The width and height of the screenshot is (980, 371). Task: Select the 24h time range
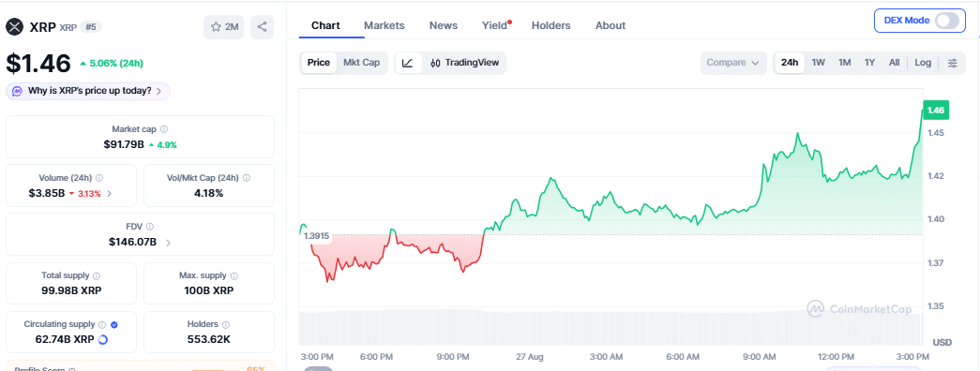(790, 63)
